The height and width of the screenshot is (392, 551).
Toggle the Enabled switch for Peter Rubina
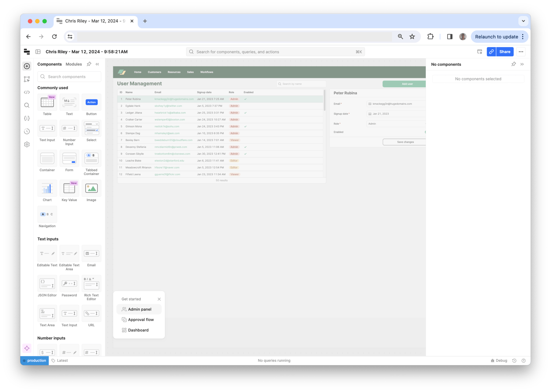click(425, 132)
